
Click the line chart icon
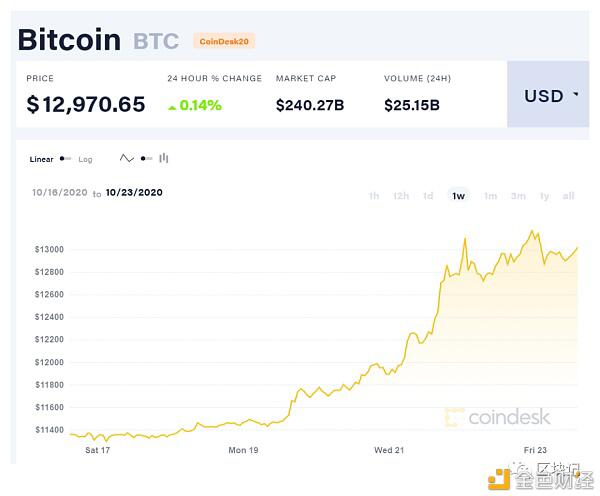[x=127, y=158]
